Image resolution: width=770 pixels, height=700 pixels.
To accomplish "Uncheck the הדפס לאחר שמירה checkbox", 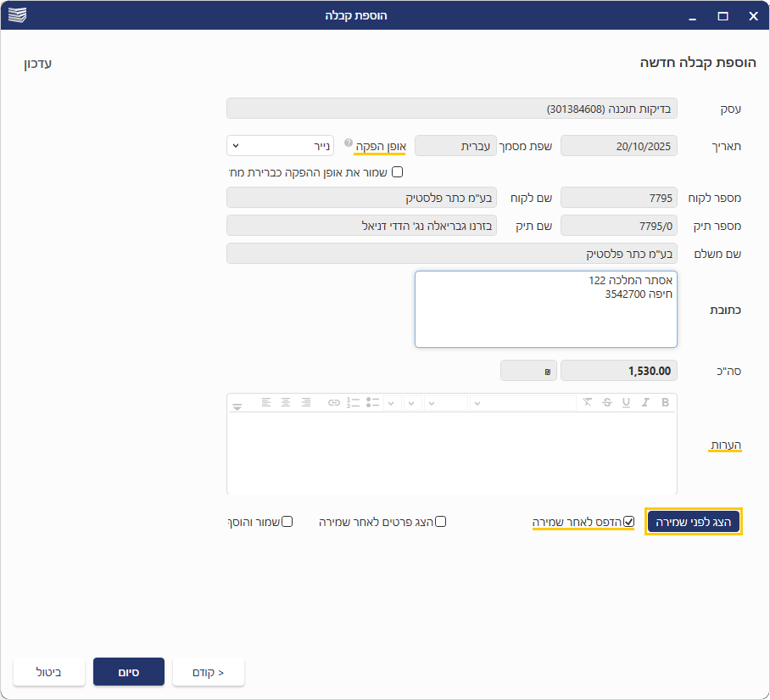I will (x=628, y=522).
